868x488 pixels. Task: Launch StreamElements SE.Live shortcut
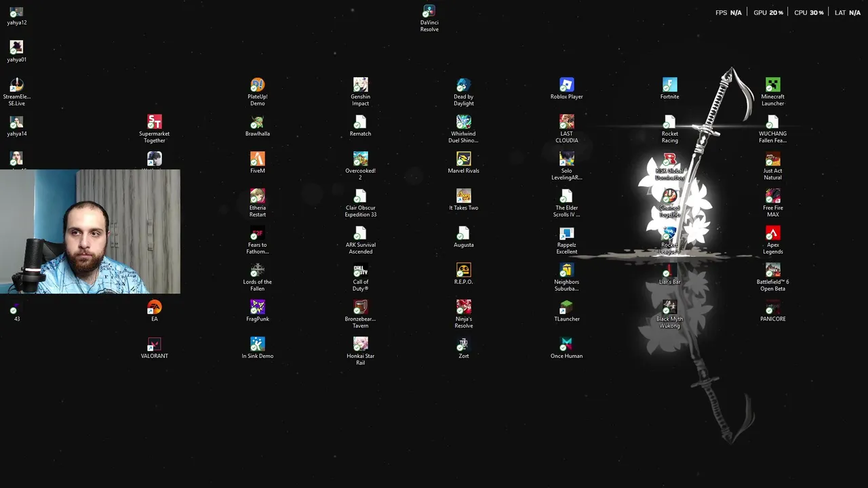pos(17,92)
